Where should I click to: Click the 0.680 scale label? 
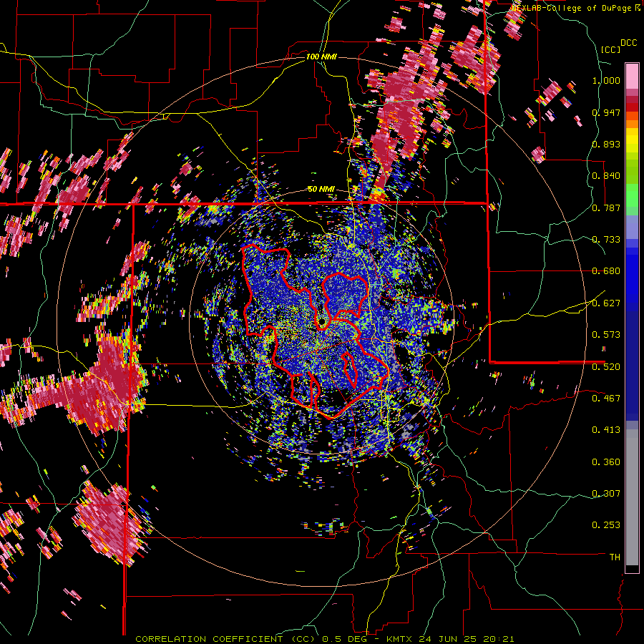coord(606,271)
